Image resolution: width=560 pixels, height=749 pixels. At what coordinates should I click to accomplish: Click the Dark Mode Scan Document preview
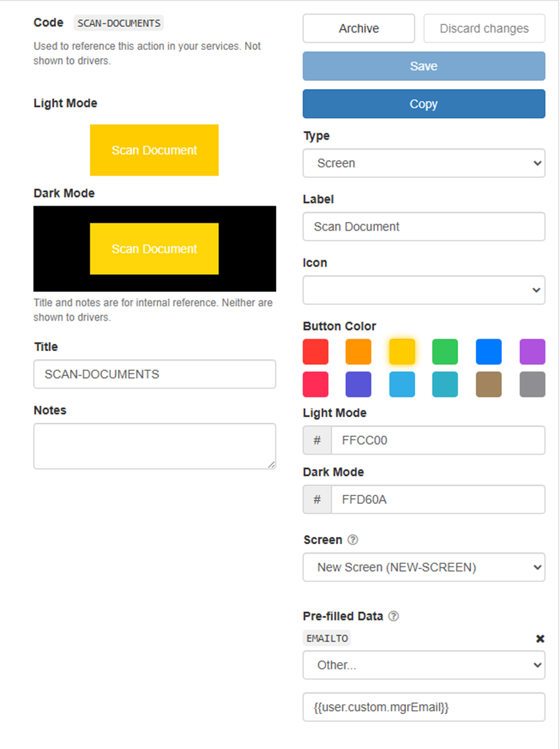[154, 249]
